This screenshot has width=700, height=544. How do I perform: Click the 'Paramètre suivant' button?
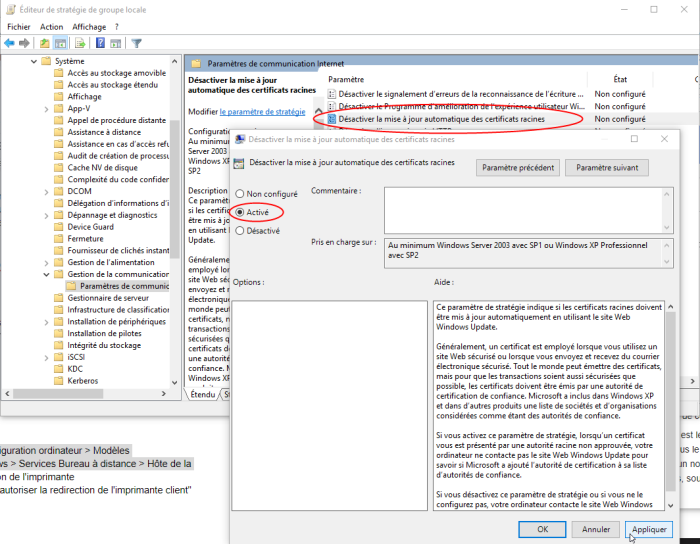tap(607, 168)
